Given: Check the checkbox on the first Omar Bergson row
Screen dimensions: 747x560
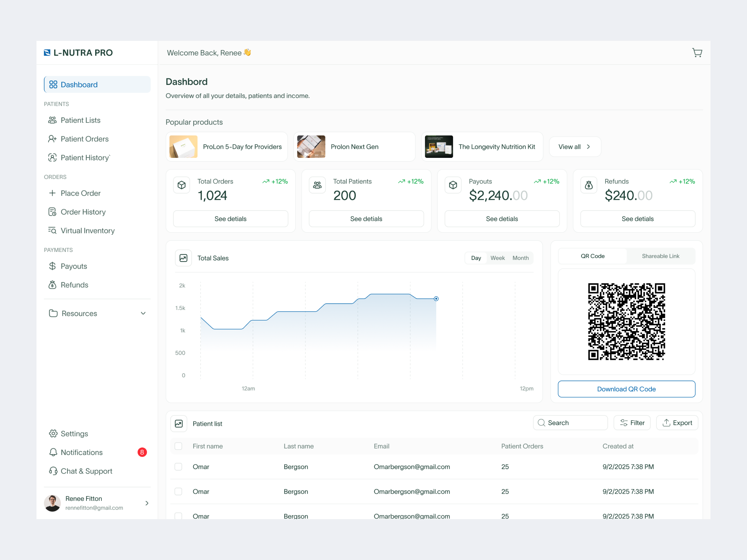Looking at the screenshot, I should 178,466.
